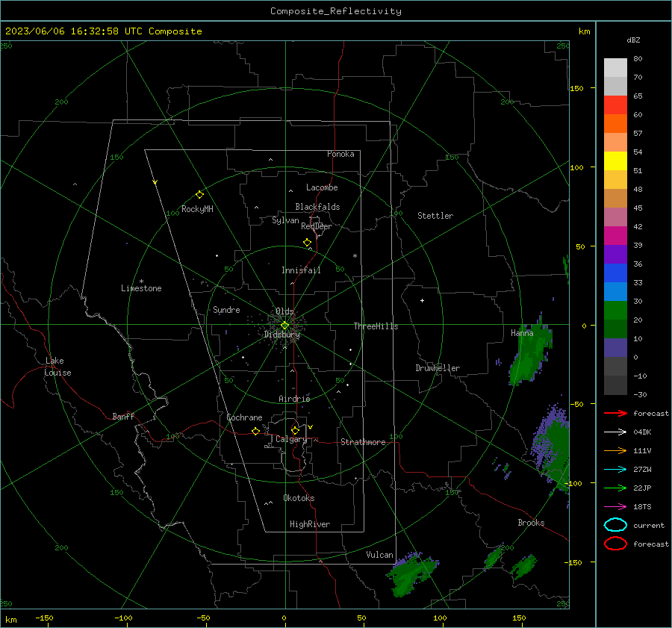Click the yellow diamond marker below RedDeer
Viewport: 672px width, 628px height.
click(x=307, y=243)
